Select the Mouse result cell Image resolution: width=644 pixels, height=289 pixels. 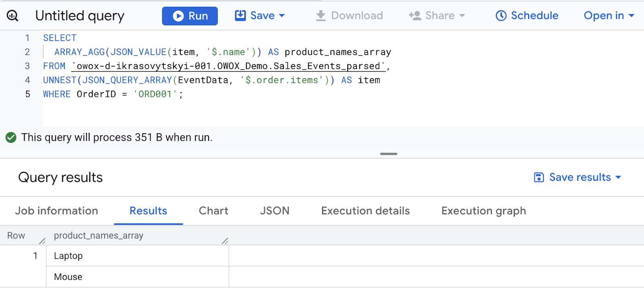point(138,277)
